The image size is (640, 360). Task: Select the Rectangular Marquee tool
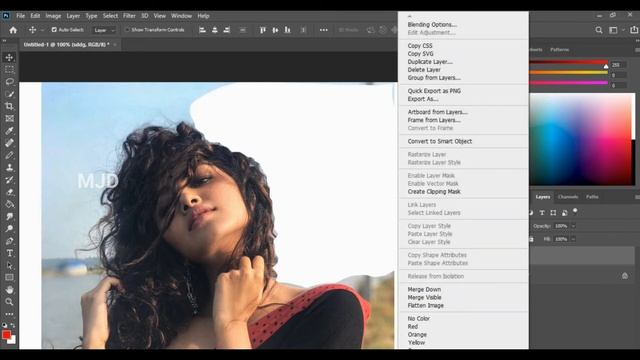pos(9,70)
